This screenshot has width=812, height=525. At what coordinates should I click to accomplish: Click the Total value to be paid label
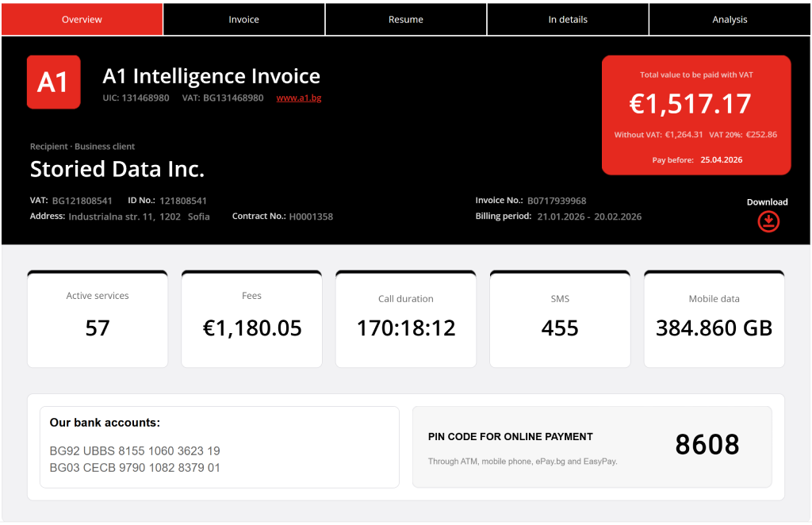click(696, 75)
